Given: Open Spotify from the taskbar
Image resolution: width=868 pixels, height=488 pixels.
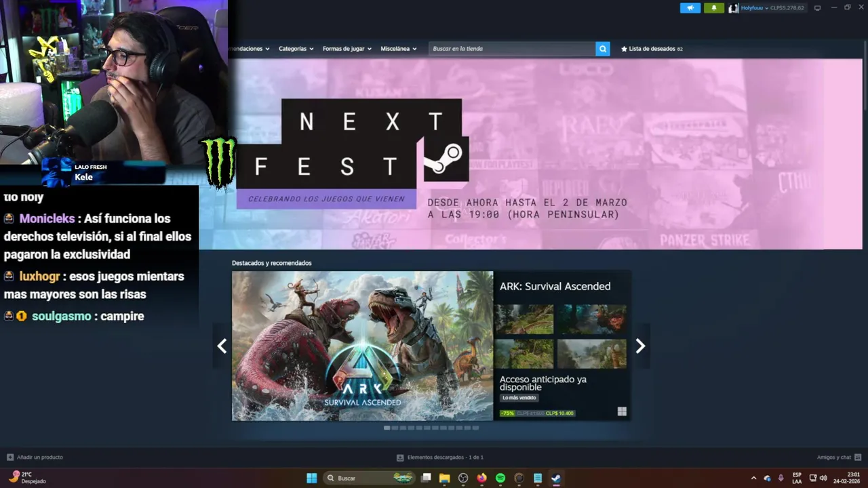Looking at the screenshot, I should coord(500,478).
